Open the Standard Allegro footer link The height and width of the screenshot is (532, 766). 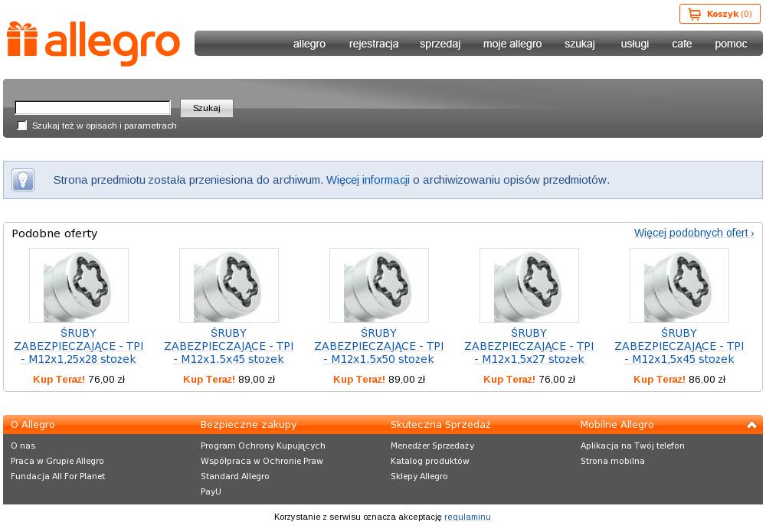tap(235, 476)
